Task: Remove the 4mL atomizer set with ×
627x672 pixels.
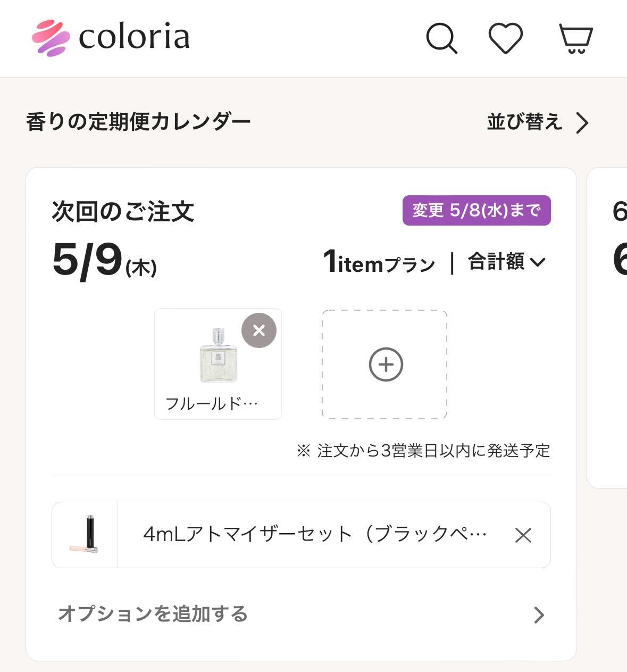Action: tap(523, 535)
